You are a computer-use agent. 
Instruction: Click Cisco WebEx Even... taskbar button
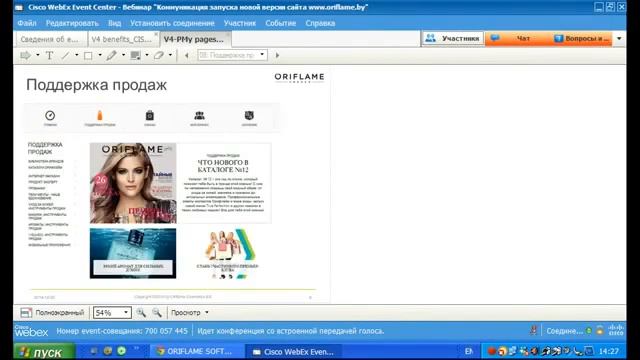[x=293, y=351]
